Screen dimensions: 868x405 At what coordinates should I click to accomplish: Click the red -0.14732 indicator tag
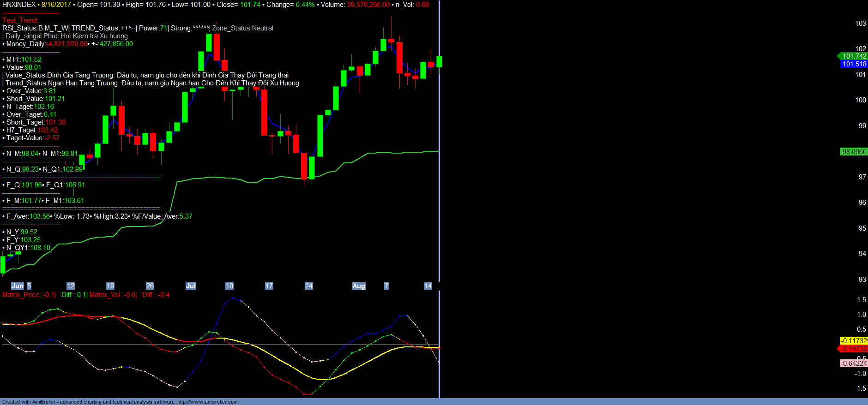[x=854, y=349]
